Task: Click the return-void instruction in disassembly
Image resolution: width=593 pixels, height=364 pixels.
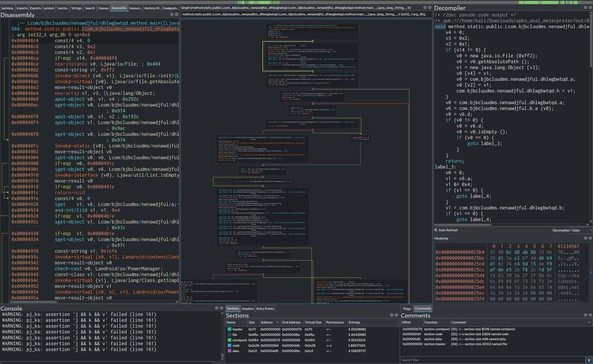Action: coord(70,192)
